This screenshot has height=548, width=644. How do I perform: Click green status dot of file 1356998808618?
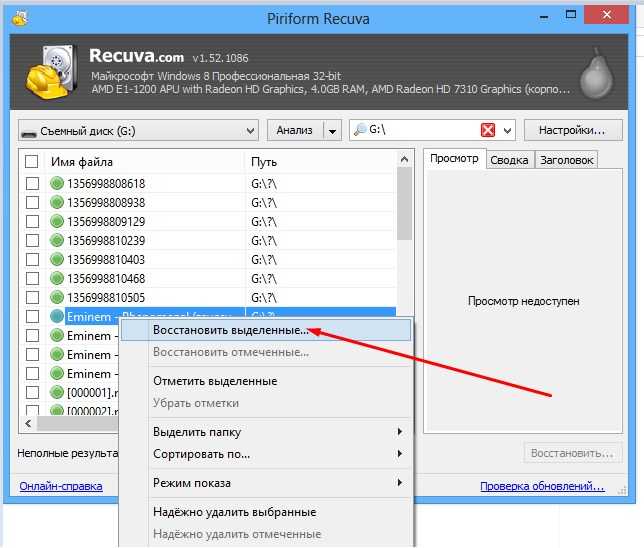[57, 183]
